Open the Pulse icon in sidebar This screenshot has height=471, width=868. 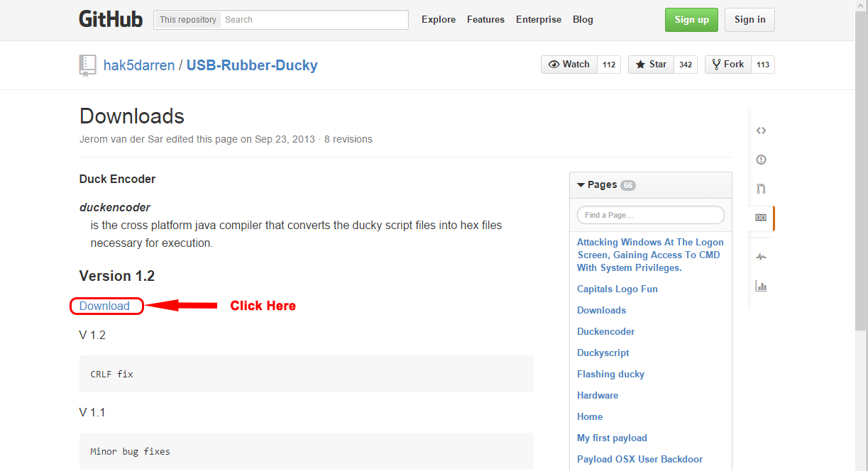click(761, 257)
